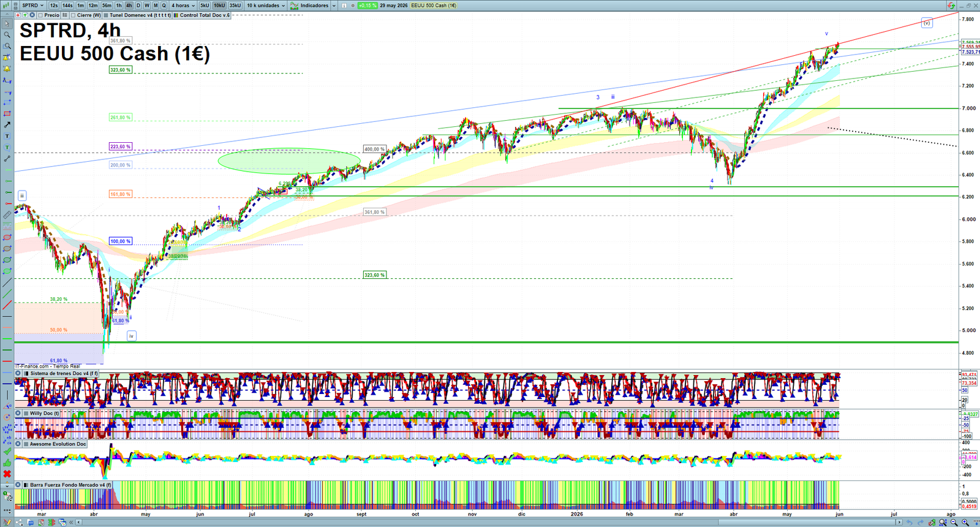
Task: Click the crossed-out alert bell icon
Action: click(x=7, y=58)
